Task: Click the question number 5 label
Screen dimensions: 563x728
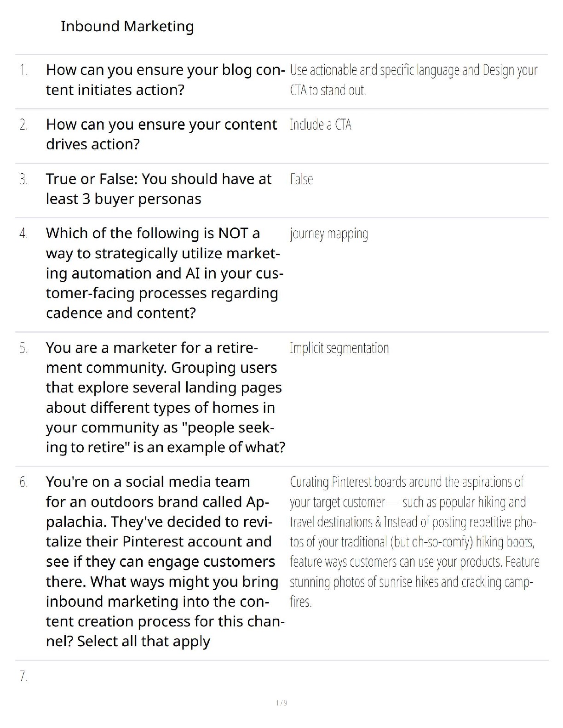Action: click(23, 348)
